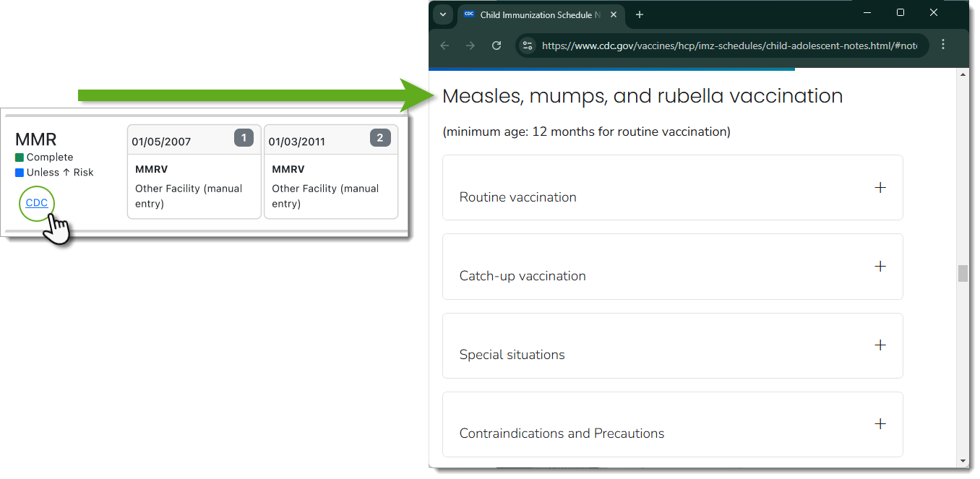The image size is (980, 479).
Task: Open site information icon in address bar
Action: point(528,46)
